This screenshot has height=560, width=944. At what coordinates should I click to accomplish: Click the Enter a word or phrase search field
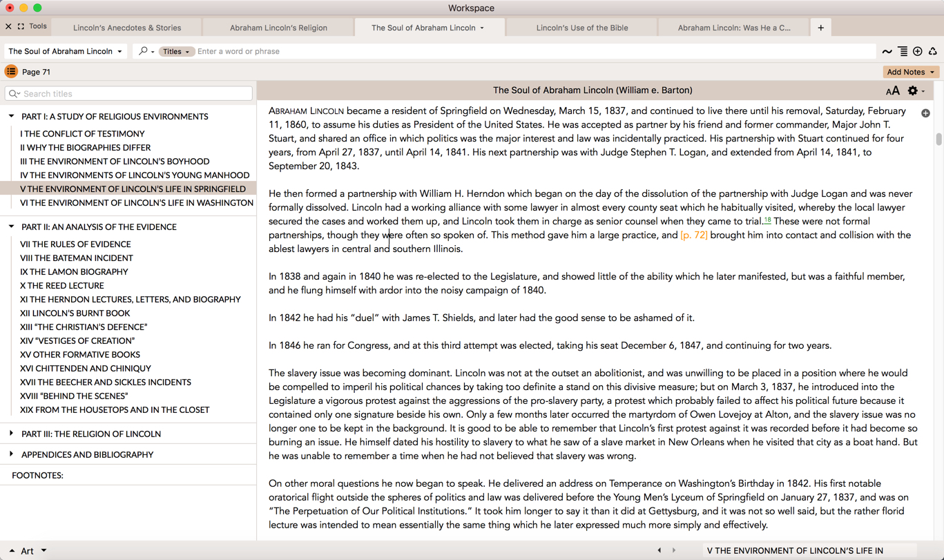[535, 51]
